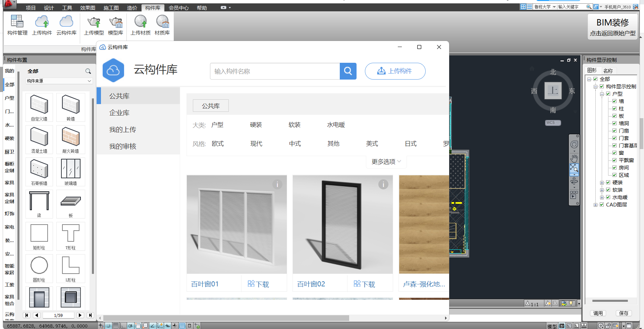
Task: Open 云构件库 from the ribbon
Action: 66,25
